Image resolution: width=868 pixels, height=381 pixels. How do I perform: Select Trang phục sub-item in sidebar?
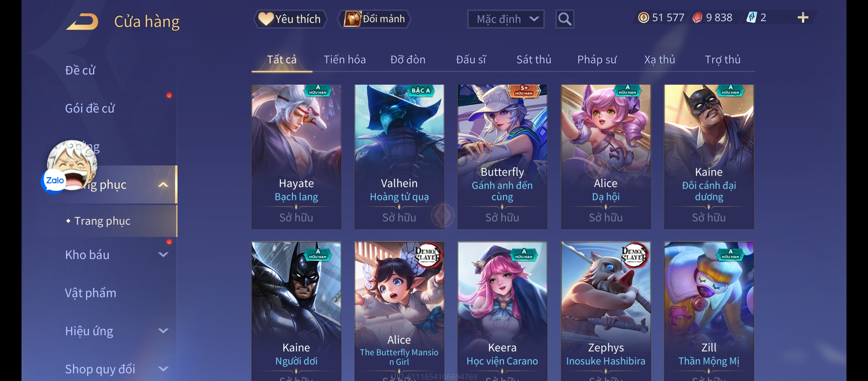(x=102, y=221)
